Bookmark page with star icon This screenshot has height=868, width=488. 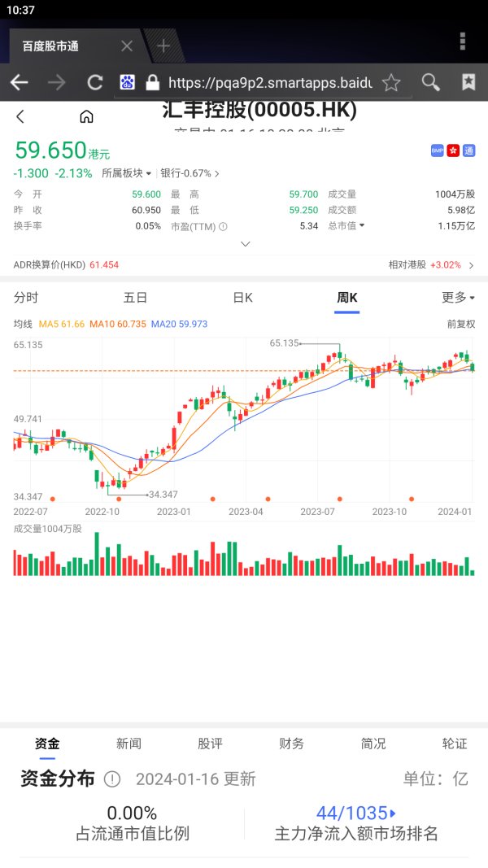pos(391,82)
